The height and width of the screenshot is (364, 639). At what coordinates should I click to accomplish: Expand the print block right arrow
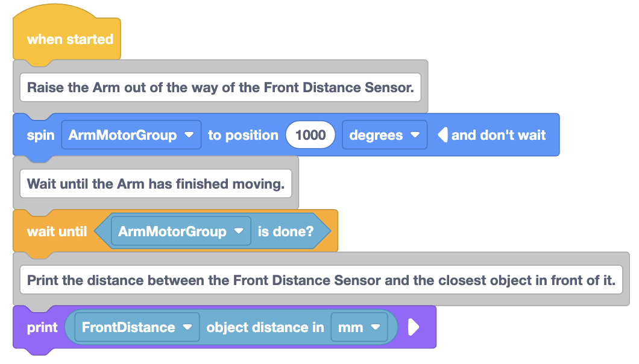coord(413,327)
